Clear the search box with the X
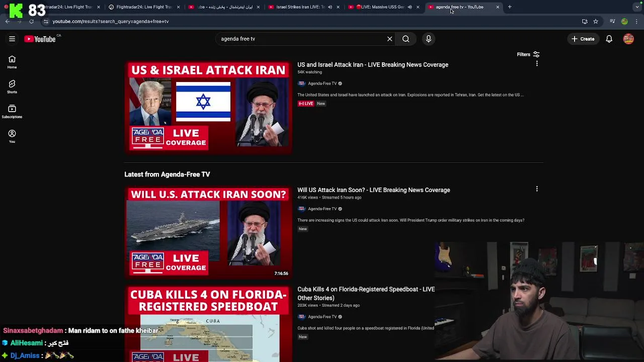 pos(389,39)
